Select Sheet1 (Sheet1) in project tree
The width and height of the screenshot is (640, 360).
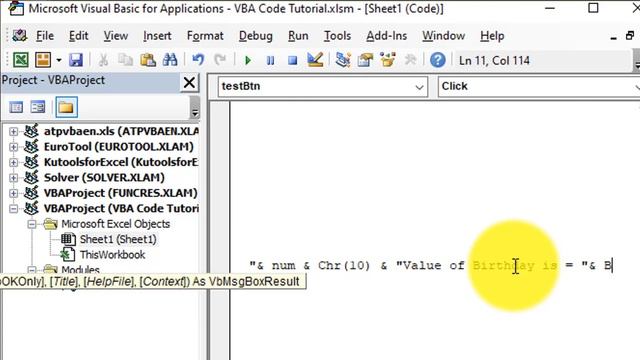pyautogui.click(x=118, y=239)
